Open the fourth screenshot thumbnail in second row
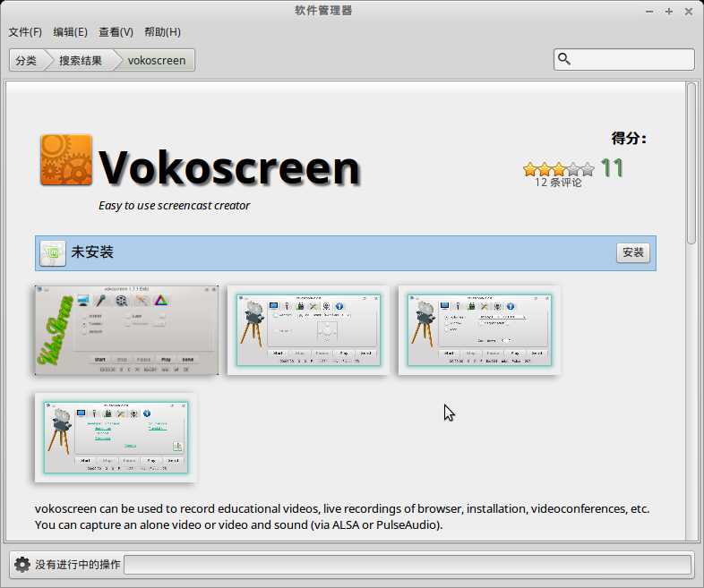The image size is (704, 588). pos(116,438)
